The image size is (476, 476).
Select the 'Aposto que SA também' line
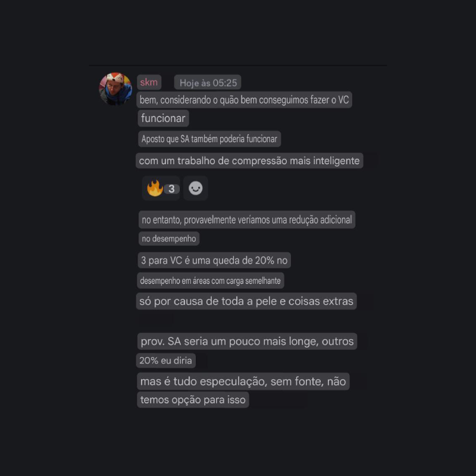pyautogui.click(x=209, y=139)
